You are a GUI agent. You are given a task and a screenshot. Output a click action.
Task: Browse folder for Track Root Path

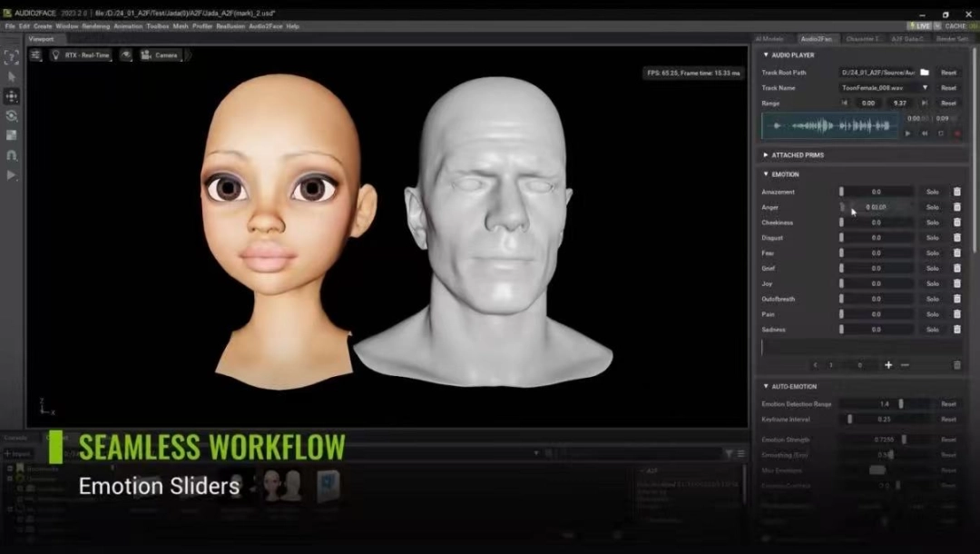pos(924,72)
